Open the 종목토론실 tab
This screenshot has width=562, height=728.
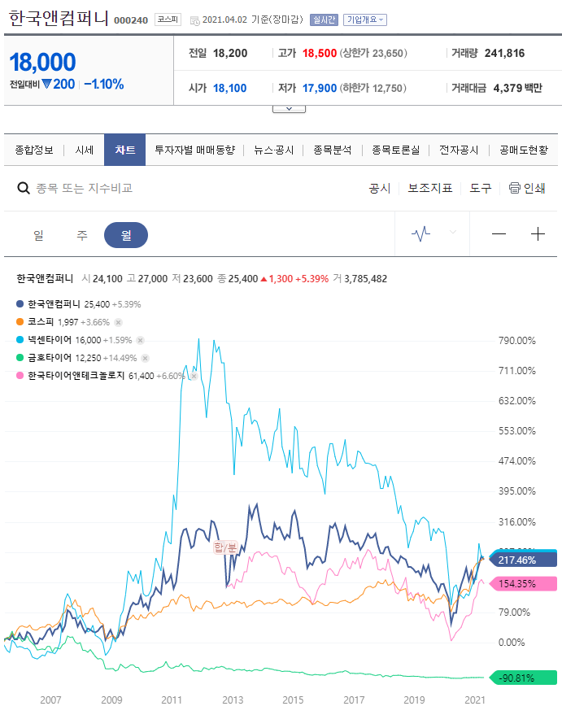pos(396,150)
